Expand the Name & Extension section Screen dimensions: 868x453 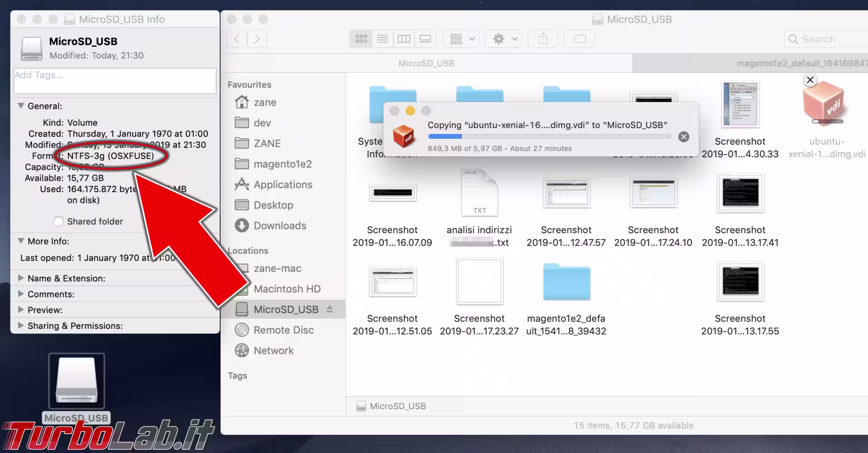tap(21, 278)
